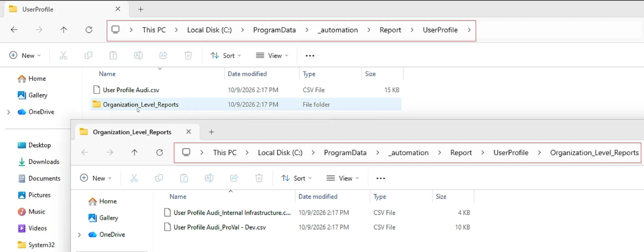Click Share icon in UserProfile window toolbar

point(163,55)
